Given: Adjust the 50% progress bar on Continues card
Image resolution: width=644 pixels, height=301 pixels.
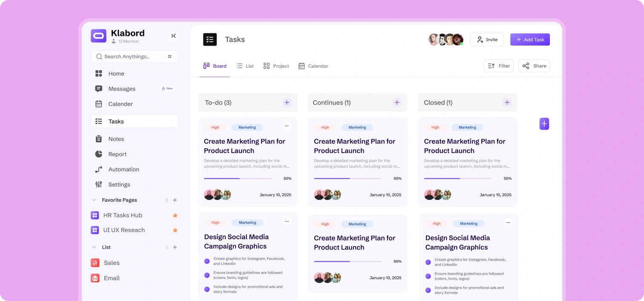Looking at the screenshot, I should coord(347,179).
